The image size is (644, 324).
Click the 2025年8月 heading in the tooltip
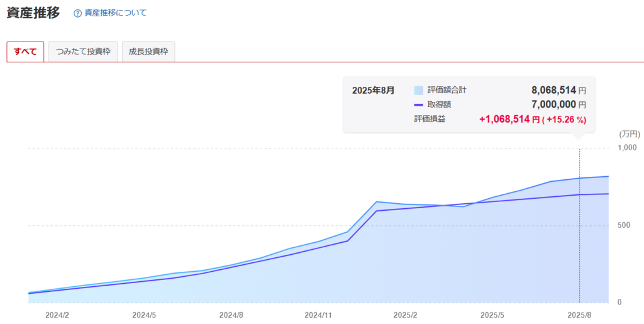click(374, 91)
